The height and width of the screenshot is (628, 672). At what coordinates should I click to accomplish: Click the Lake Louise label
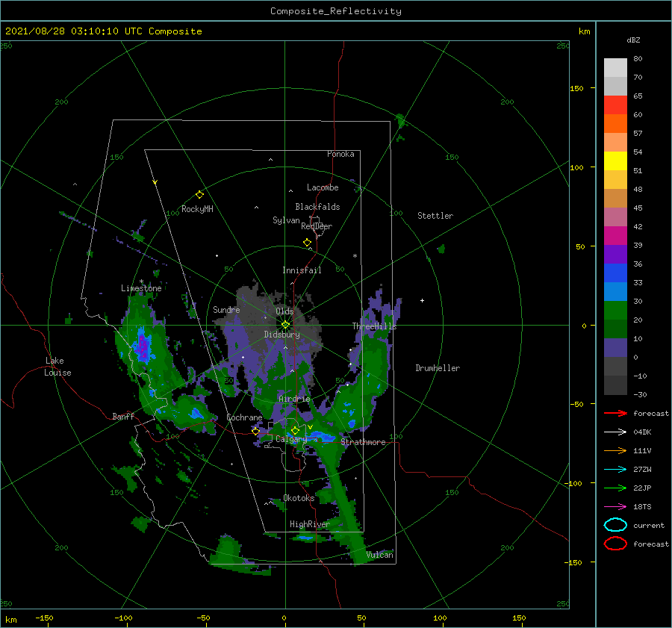pyautogui.click(x=57, y=367)
